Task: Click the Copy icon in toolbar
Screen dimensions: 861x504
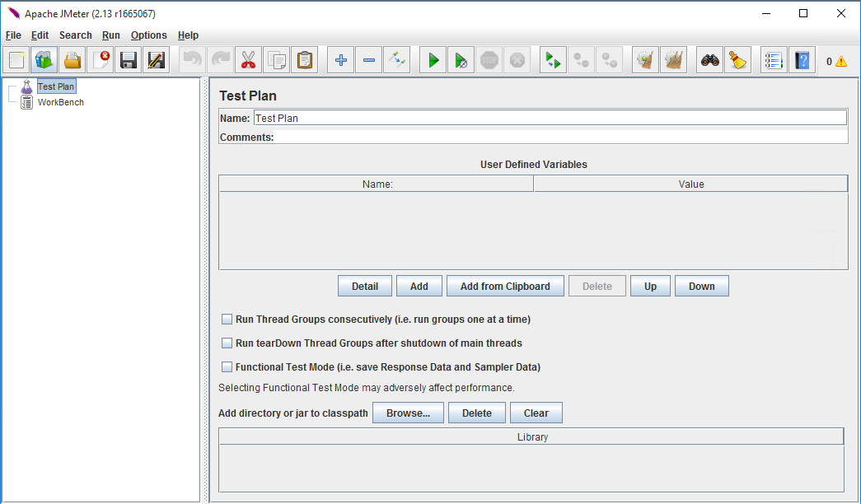Action: pos(277,60)
